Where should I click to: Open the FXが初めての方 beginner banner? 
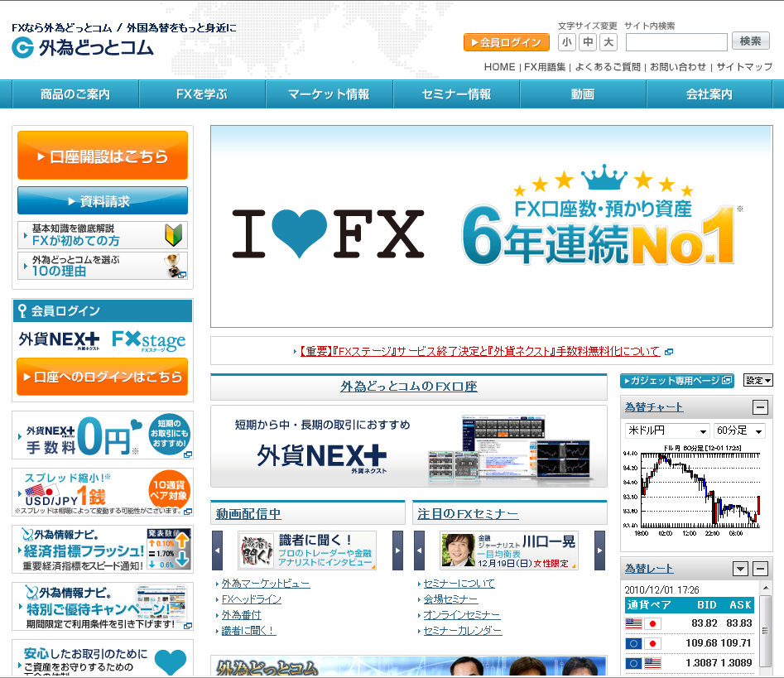(x=103, y=235)
